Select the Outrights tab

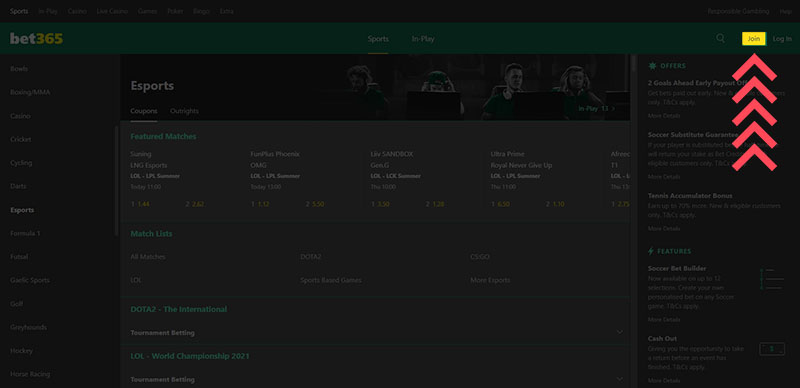(x=184, y=111)
